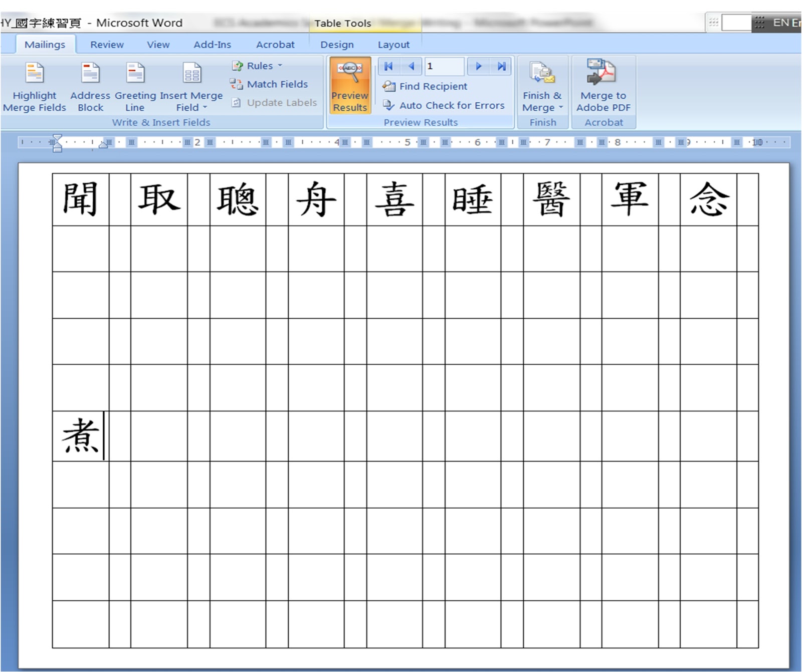This screenshot has height=672, width=802.
Task: Open the View tab
Action: click(x=158, y=45)
